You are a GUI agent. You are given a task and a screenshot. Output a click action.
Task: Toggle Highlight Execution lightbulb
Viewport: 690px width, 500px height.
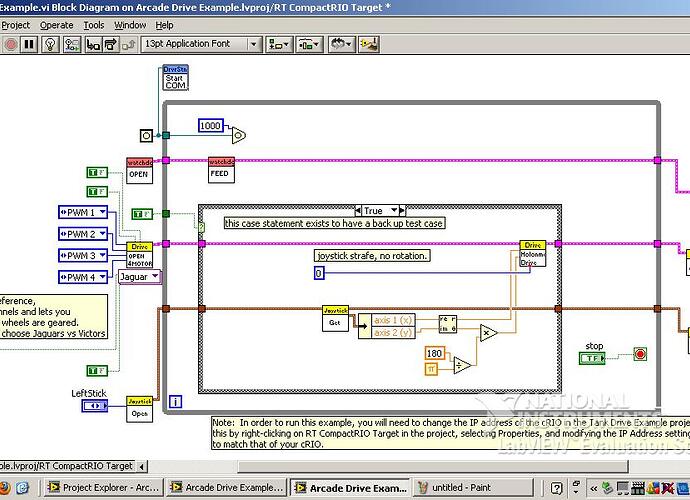pyautogui.click(x=50, y=44)
